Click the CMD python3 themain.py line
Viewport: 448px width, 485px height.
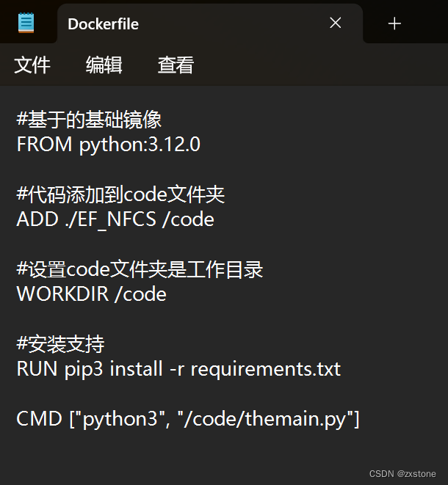pyautogui.click(x=188, y=419)
